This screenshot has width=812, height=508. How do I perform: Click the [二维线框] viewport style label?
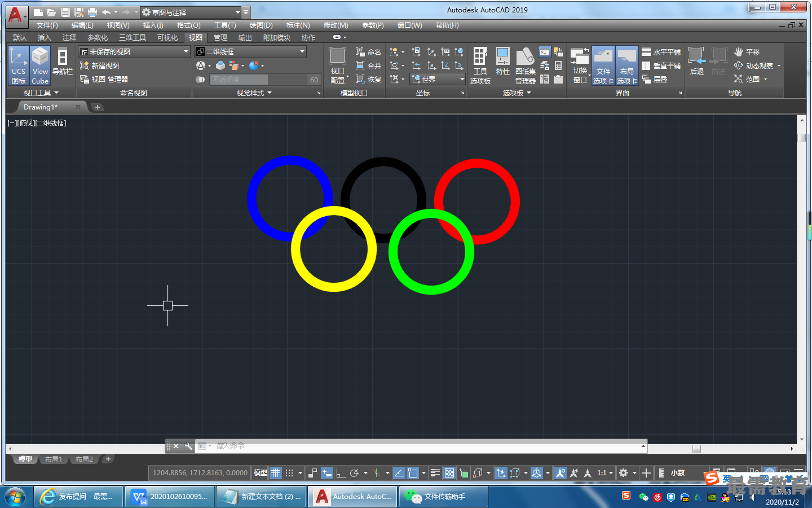pyautogui.click(x=51, y=123)
